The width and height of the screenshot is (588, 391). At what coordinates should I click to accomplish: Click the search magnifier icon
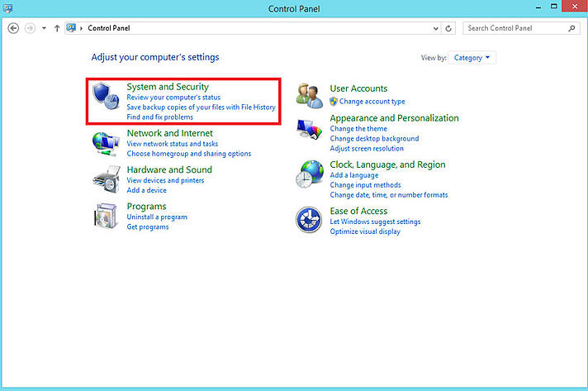(x=571, y=28)
